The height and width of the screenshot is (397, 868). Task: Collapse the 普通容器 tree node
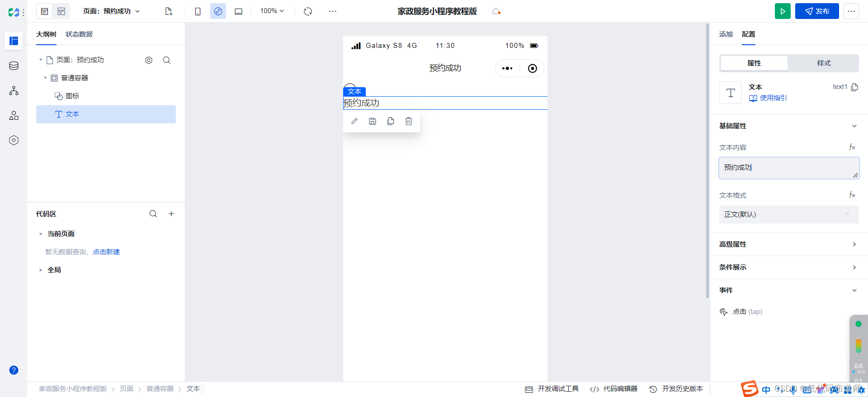[45, 78]
